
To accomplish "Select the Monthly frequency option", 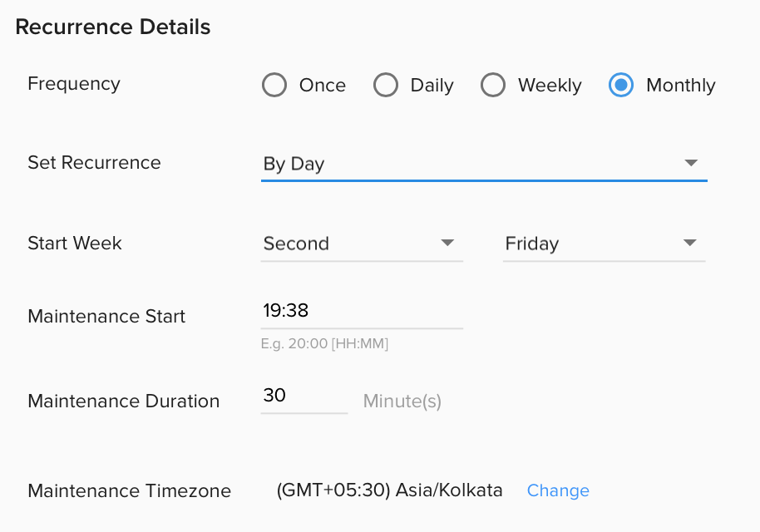I will 620,85.
